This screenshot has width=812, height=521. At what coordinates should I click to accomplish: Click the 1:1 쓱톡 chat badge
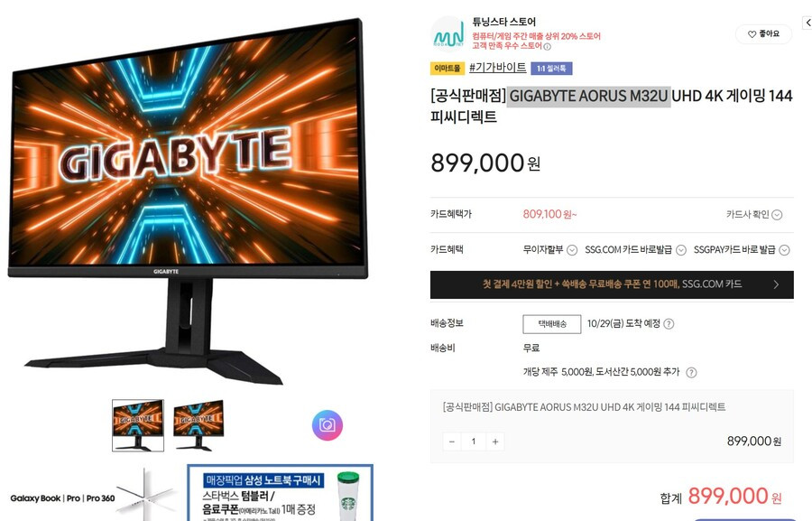click(551, 69)
